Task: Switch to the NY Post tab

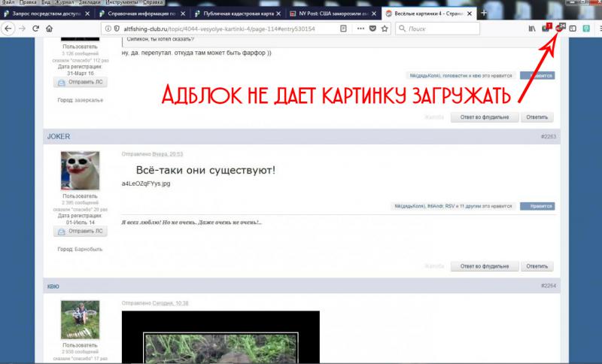Action: pyautogui.click(x=331, y=14)
